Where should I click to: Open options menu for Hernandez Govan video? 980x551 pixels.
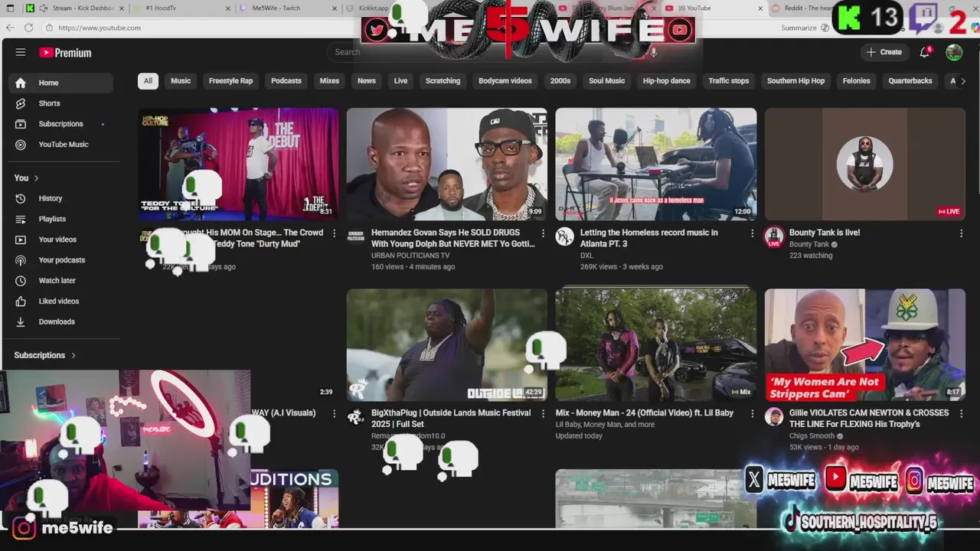click(x=543, y=233)
